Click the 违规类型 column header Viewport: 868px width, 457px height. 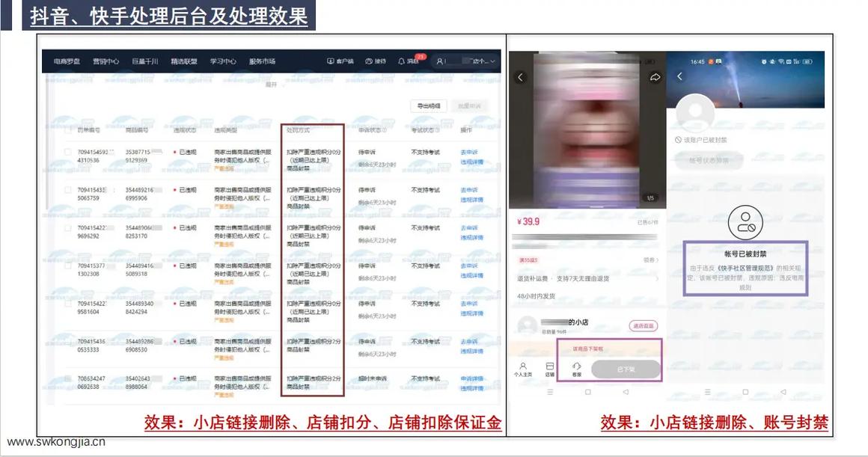click(x=226, y=130)
